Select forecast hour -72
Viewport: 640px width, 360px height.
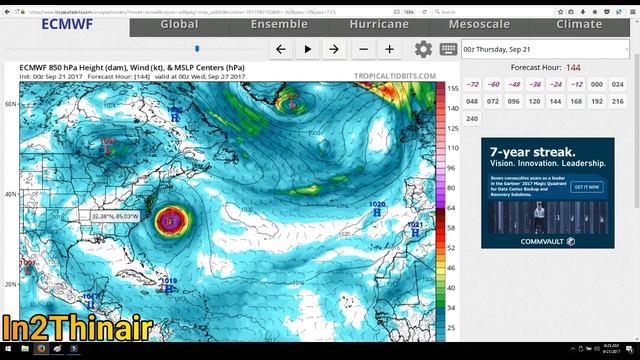tap(472, 84)
